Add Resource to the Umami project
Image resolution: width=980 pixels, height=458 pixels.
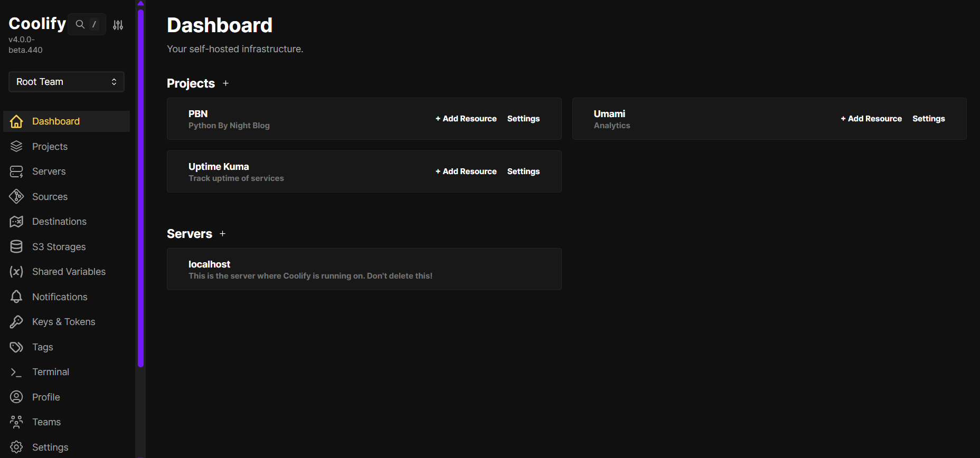871,119
